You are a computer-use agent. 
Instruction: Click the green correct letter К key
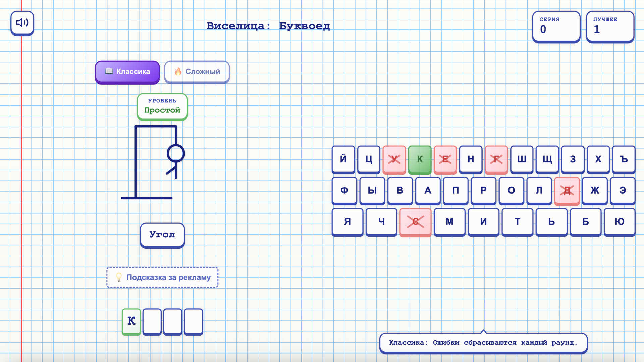pyautogui.click(x=420, y=159)
